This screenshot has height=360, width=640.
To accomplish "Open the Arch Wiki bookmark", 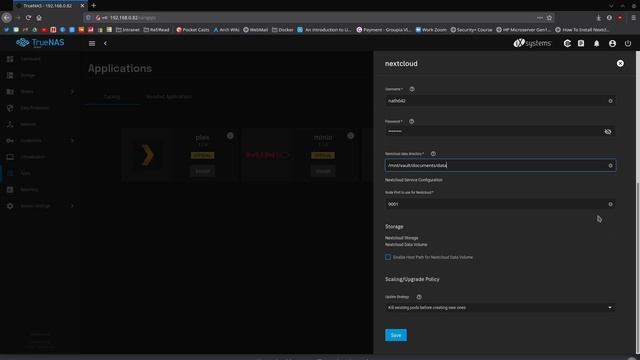I will point(227,29).
